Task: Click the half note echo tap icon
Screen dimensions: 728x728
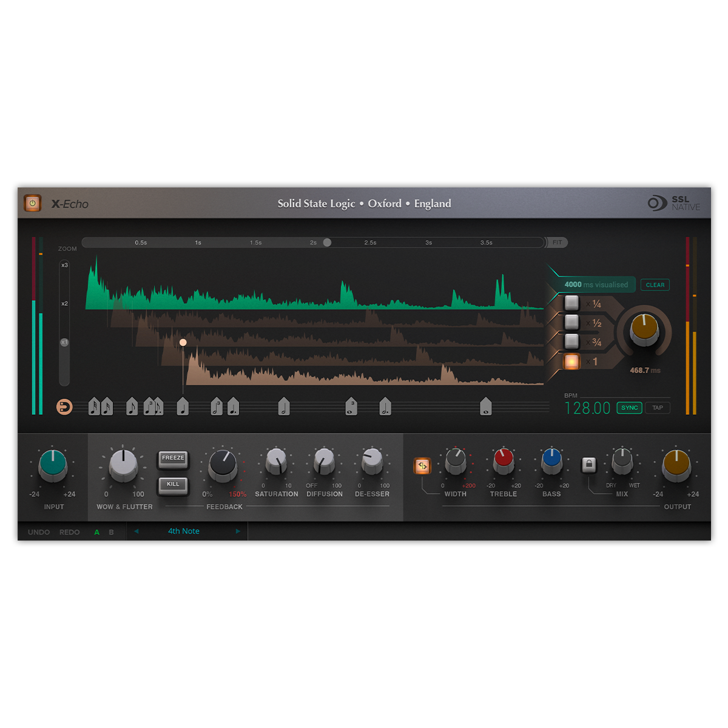Action: click(284, 406)
